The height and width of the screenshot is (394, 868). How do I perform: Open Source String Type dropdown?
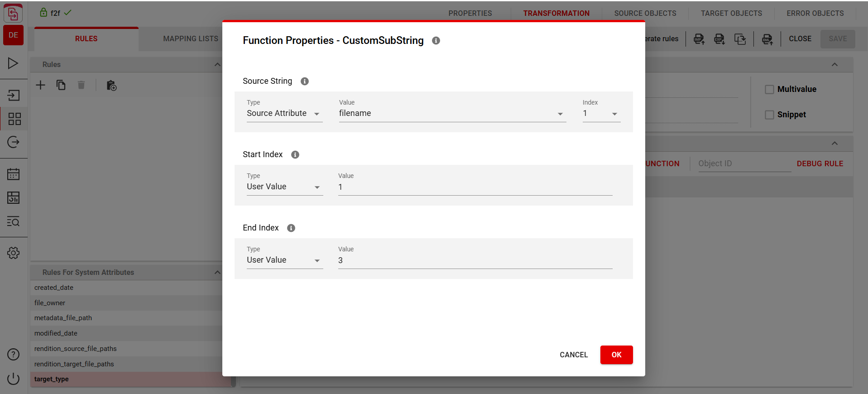(x=284, y=113)
